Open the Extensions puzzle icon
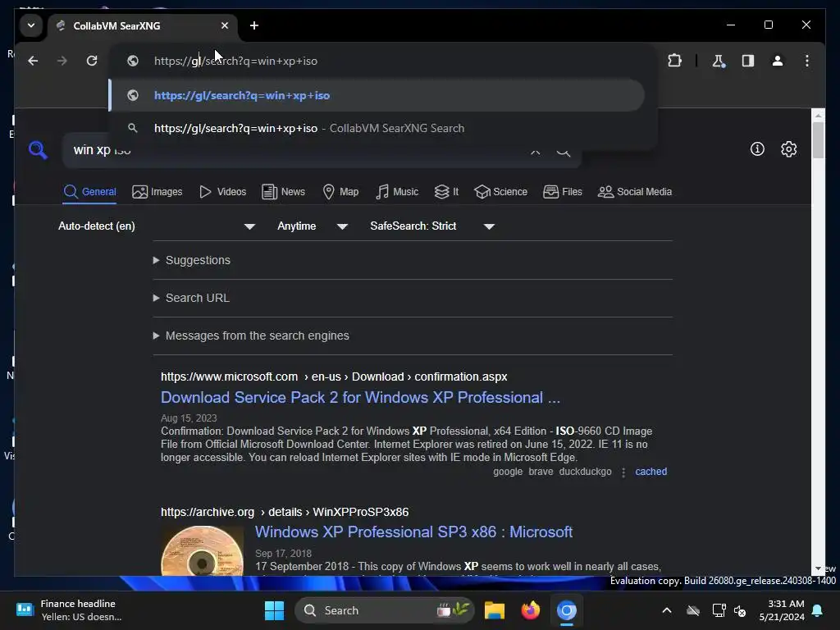The image size is (840, 630). click(674, 61)
